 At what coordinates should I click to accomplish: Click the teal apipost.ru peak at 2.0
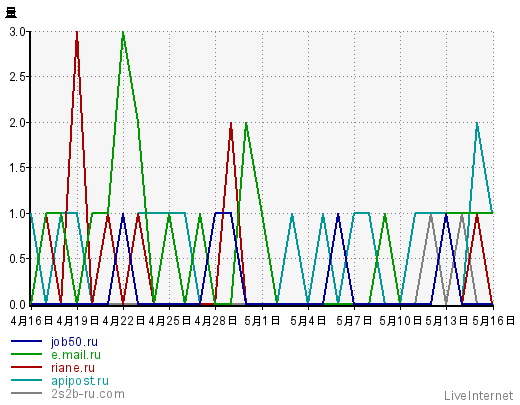(x=477, y=123)
